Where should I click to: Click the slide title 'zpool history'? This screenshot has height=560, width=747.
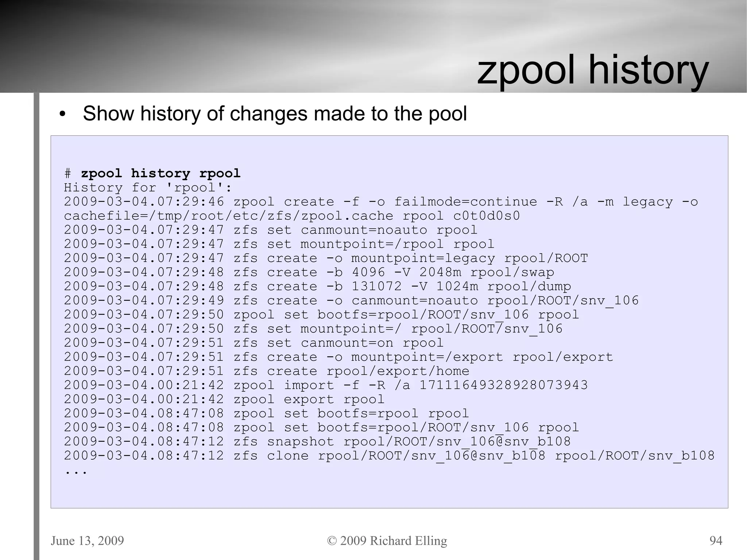tap(593, 70)
